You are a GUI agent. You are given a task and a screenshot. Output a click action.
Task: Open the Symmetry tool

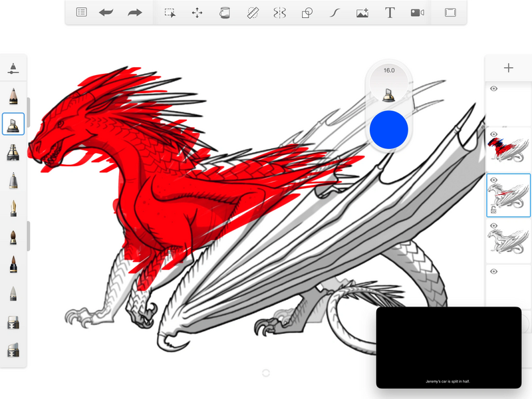tap(279, 13)
